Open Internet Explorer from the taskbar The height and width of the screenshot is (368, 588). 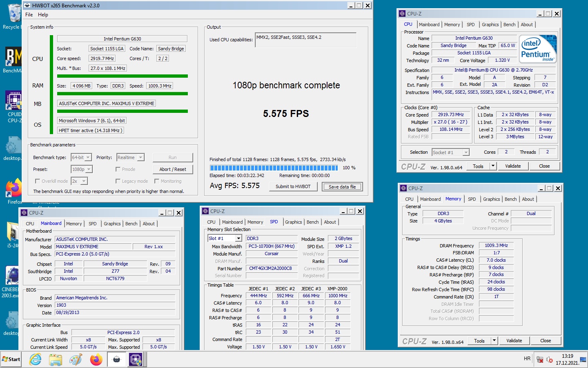click(x=36, y=360)
